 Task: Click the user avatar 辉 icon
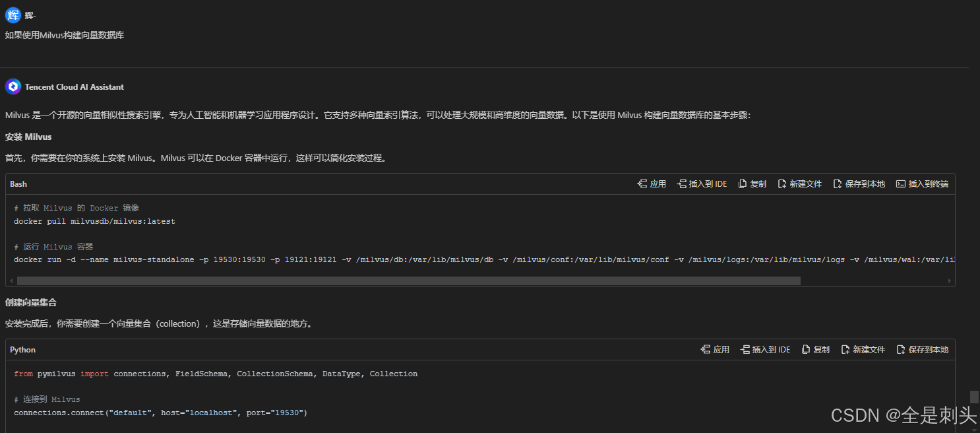click(x=13, y=15)
